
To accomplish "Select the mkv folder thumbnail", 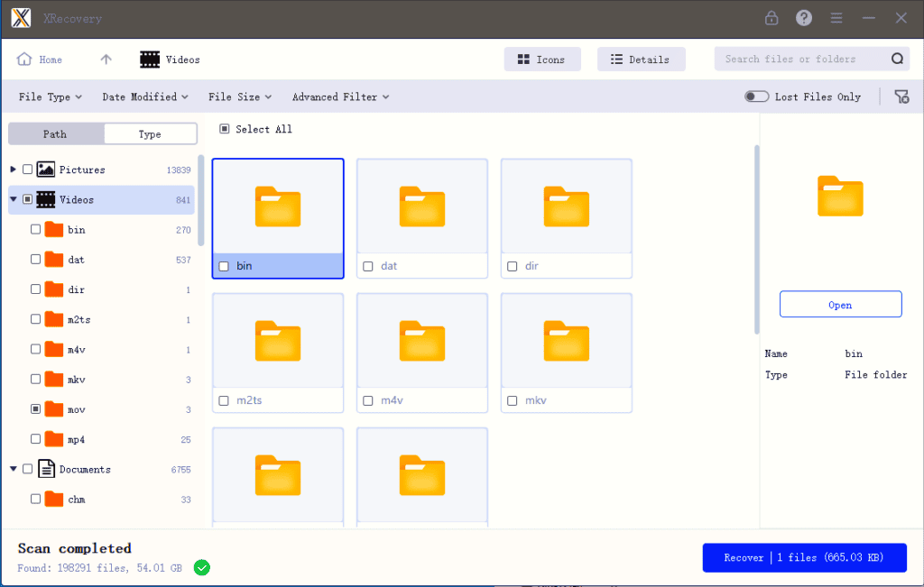I will click(x=567, y=343).
